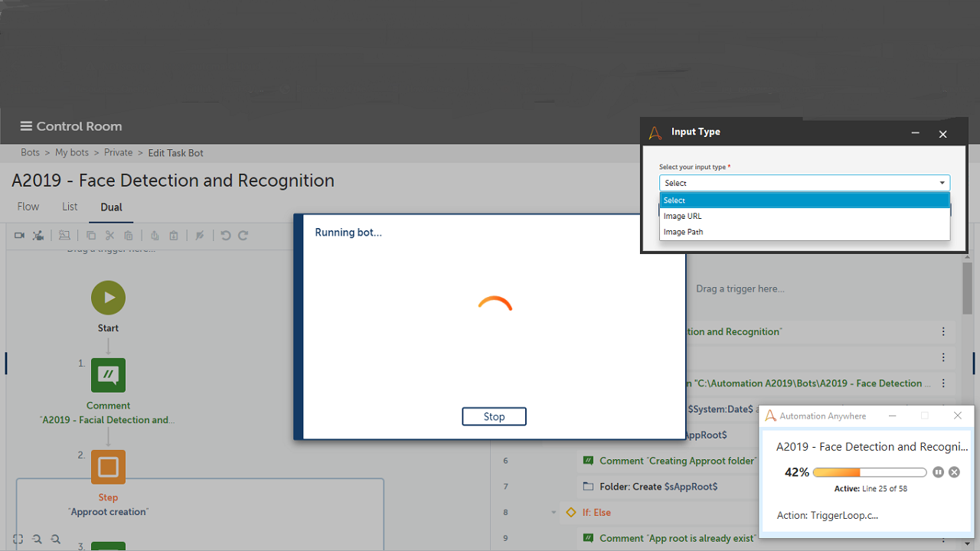The width and height of the screenshot is (980, 551).
Task: Select the orange Step node in flow
Action: click(x=108, y=467)
